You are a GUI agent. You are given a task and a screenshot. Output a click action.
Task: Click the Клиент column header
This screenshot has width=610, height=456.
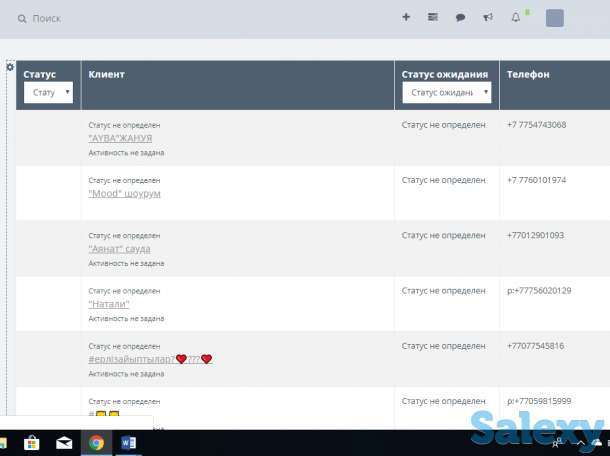[x=106, y=74]
